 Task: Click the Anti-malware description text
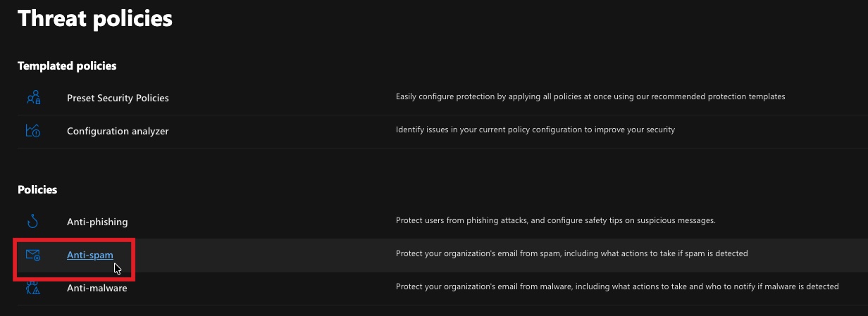pyautogui.click(x=616, y=286)
